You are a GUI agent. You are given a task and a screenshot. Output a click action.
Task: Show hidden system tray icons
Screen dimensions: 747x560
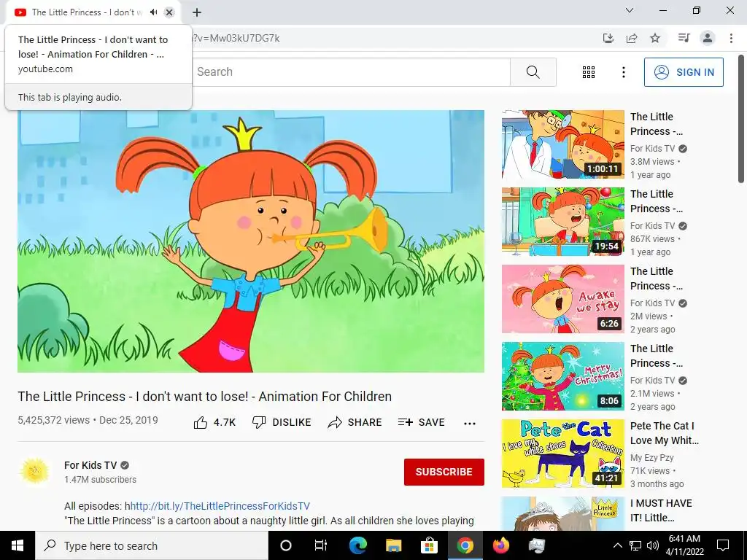(x=617, y=545)
